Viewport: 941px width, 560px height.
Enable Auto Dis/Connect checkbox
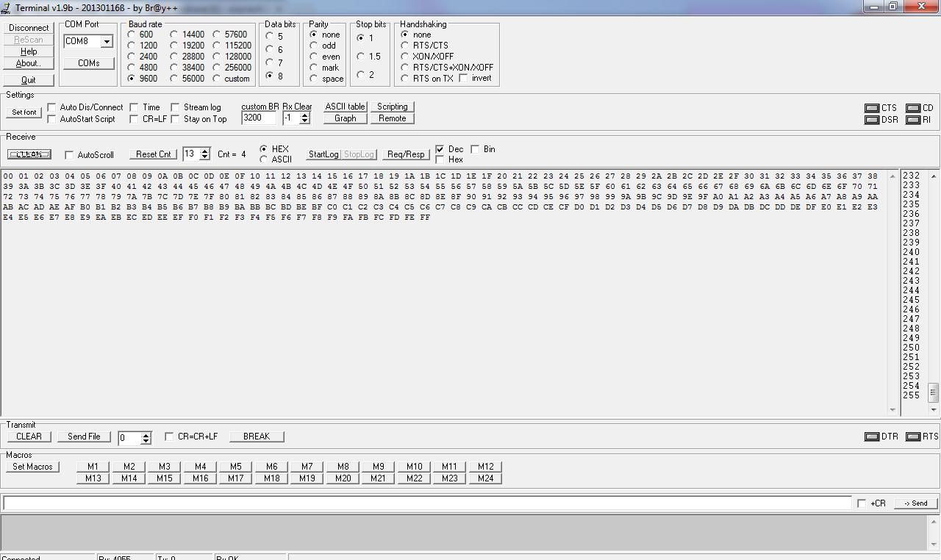tap(52, 107)
